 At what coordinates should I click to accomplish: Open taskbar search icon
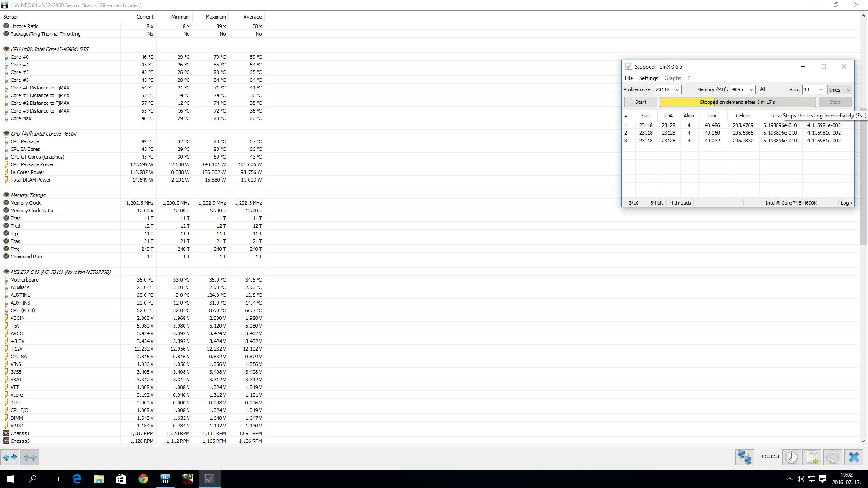(33, 479)
